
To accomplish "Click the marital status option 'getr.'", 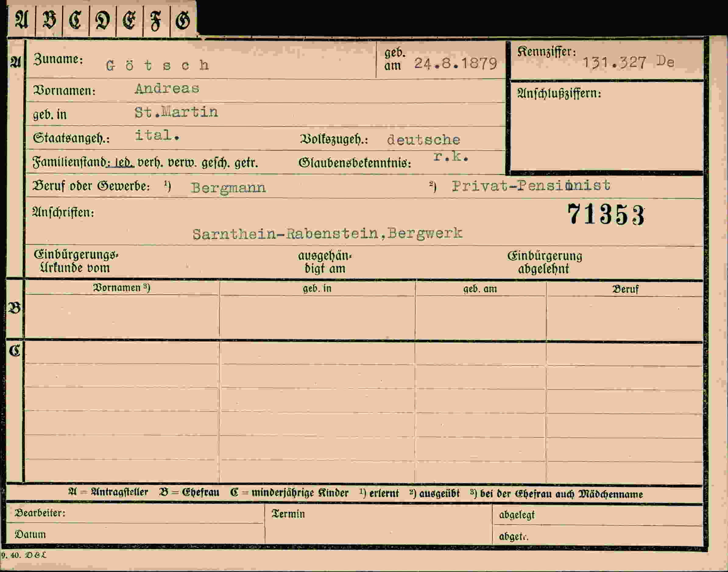I will click(x=246, y=163).
